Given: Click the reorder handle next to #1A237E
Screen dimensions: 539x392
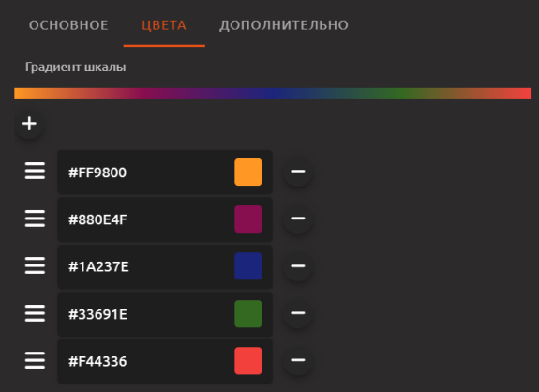Looking at the screenshot, I should pyautogui.click(x=35, y=265).
